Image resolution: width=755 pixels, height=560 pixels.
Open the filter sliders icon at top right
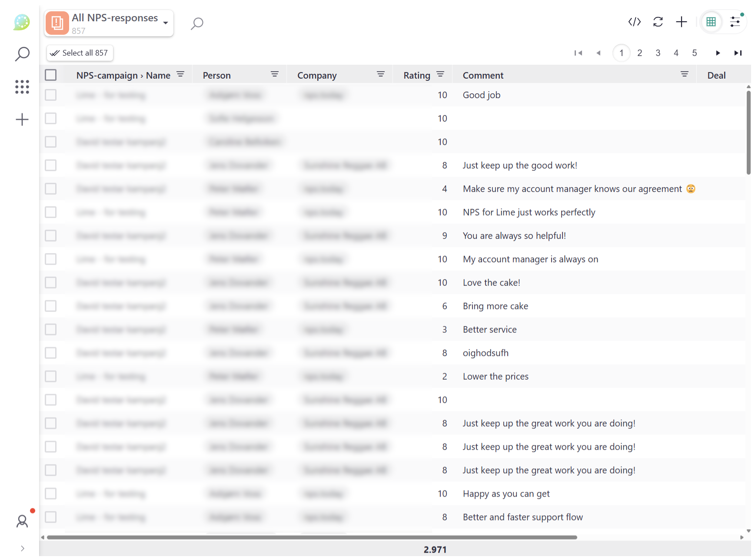pos(735,22)
